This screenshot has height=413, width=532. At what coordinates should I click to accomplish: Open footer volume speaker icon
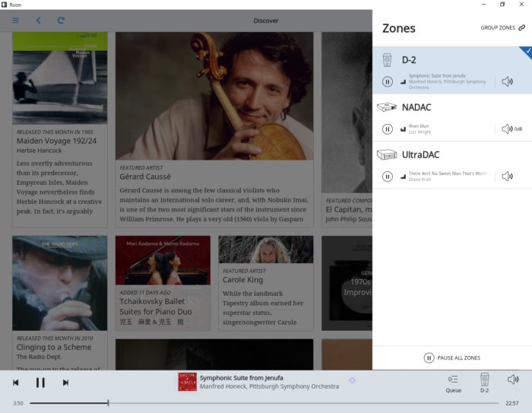coord(513,380)
